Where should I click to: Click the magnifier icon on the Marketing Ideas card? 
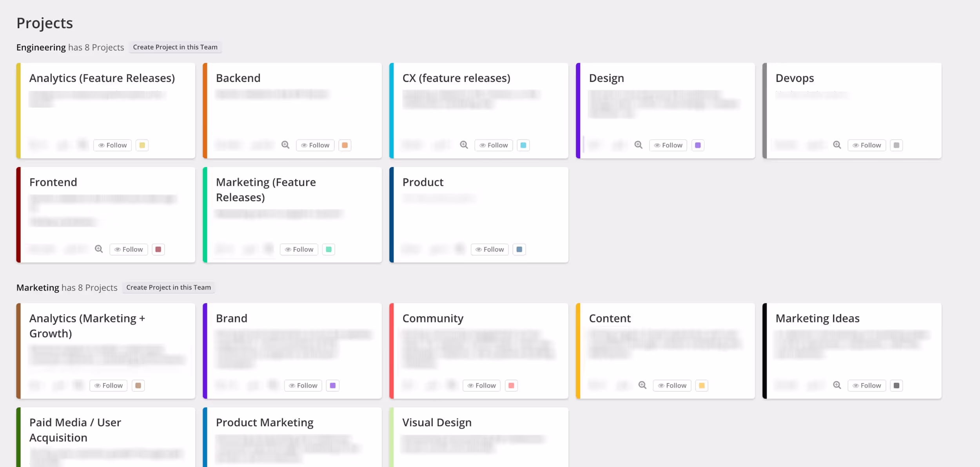tap(837, 385)
